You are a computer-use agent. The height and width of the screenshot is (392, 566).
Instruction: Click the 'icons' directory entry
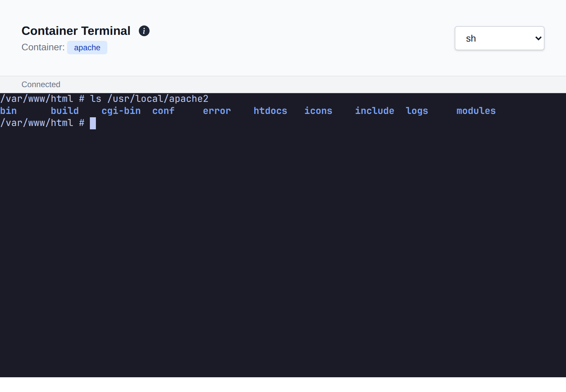pyautogui.click(x=318, y=111)
